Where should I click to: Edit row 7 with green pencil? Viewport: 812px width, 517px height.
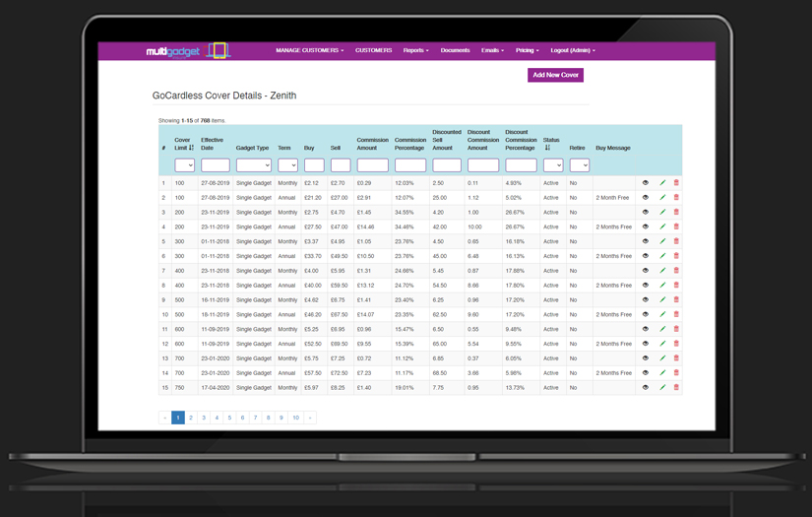tap(662, 271)
